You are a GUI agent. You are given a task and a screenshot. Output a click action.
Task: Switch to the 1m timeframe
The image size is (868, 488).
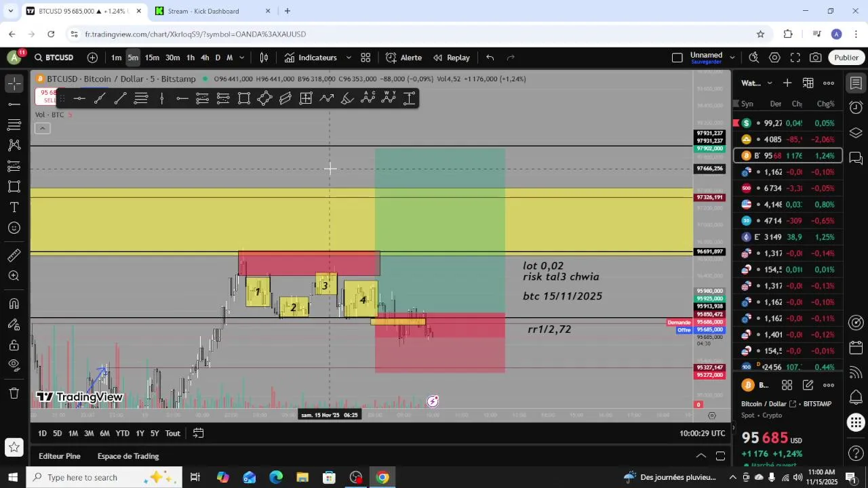pyautogui.click(x=116, y=58)
